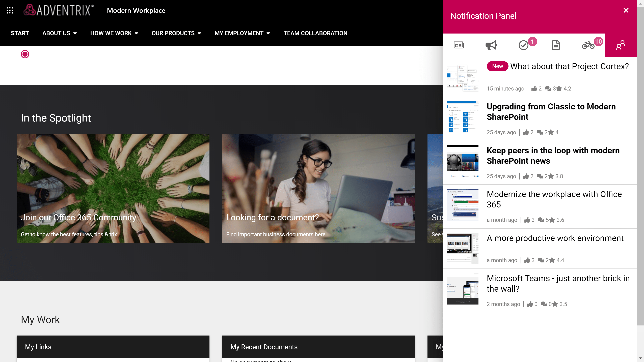This screenshot has height=362, width=644.
Task: Click the page vertical scrollbar
Action: (x=640, y=166)
